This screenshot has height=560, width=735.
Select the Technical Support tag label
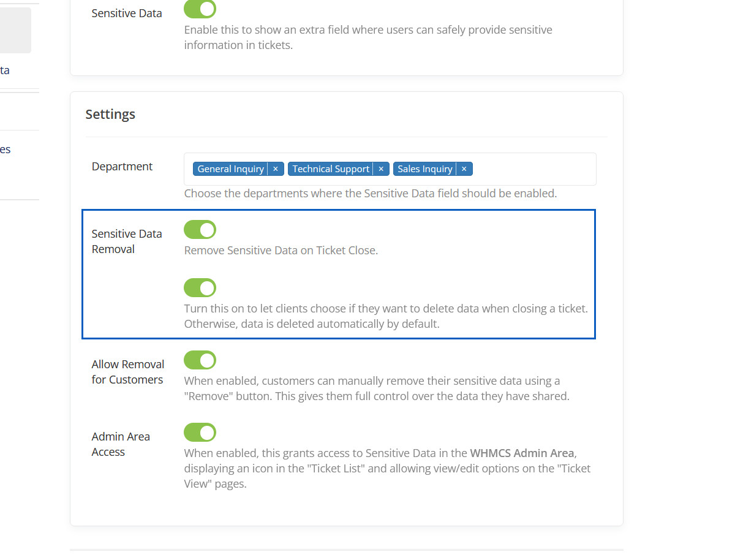tap(331, 169)
